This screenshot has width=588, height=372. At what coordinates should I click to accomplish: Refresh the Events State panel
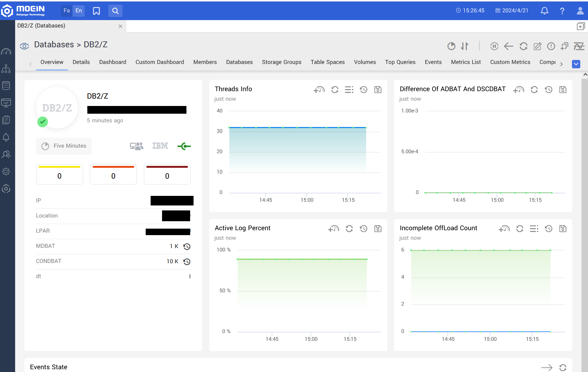tap(563, 367)
